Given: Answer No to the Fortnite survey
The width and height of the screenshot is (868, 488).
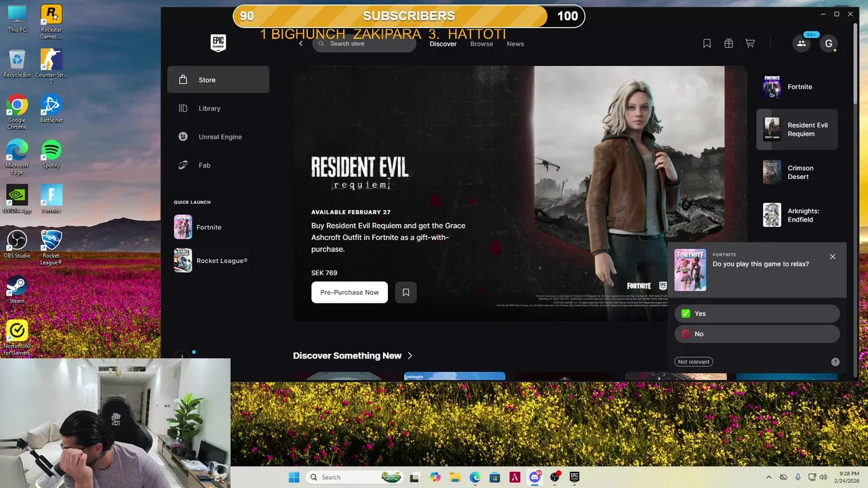Looking at the screenshot, I should click(757, 333).
